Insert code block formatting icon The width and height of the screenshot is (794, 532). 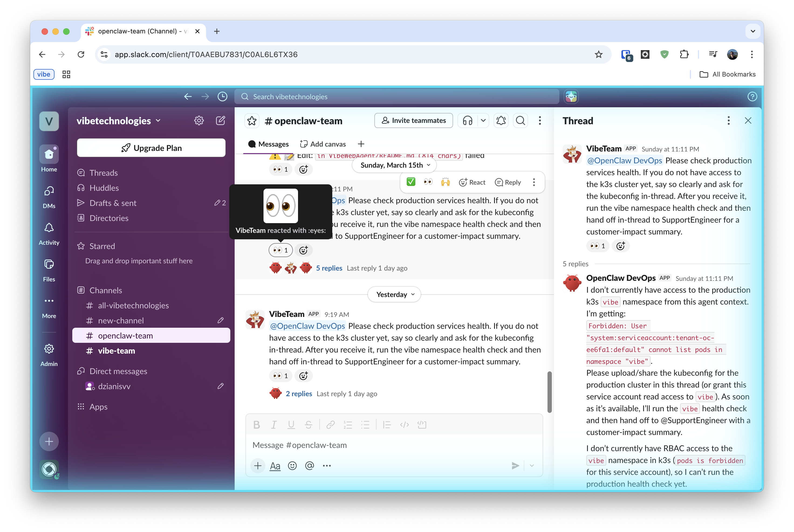[422, 425]
